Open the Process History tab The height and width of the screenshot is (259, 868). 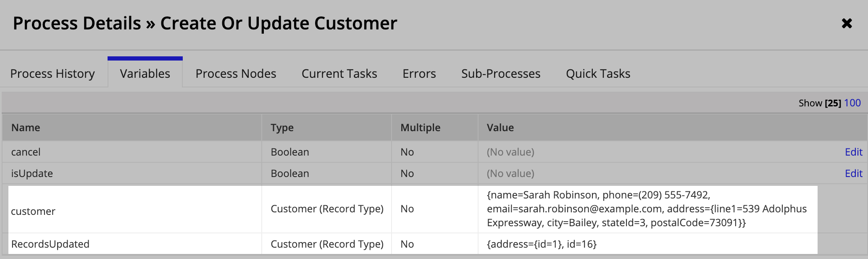pyautogui.click(x=53, y=74)
